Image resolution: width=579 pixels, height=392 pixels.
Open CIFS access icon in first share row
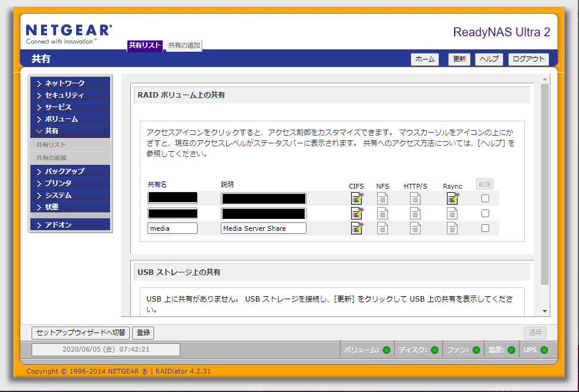click(x=357, y=199)
